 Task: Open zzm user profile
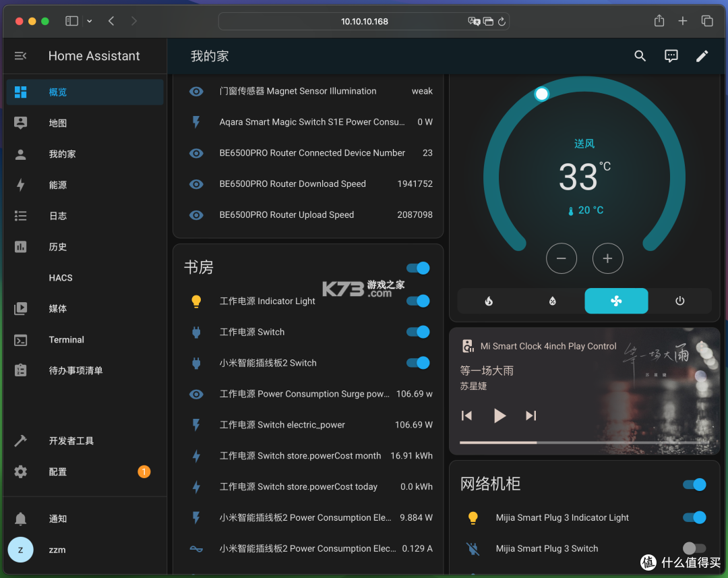coord(85,550)
